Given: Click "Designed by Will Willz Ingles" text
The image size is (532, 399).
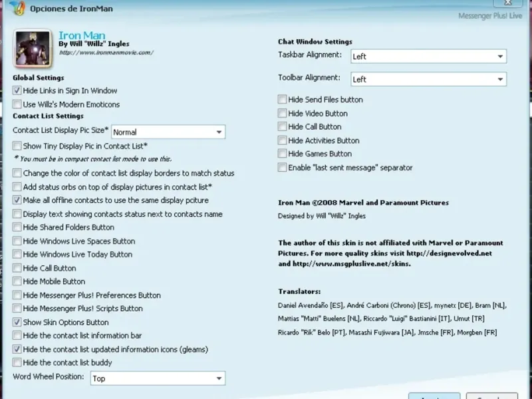Looking at the screenshot, I should click(x=322, y=215).
